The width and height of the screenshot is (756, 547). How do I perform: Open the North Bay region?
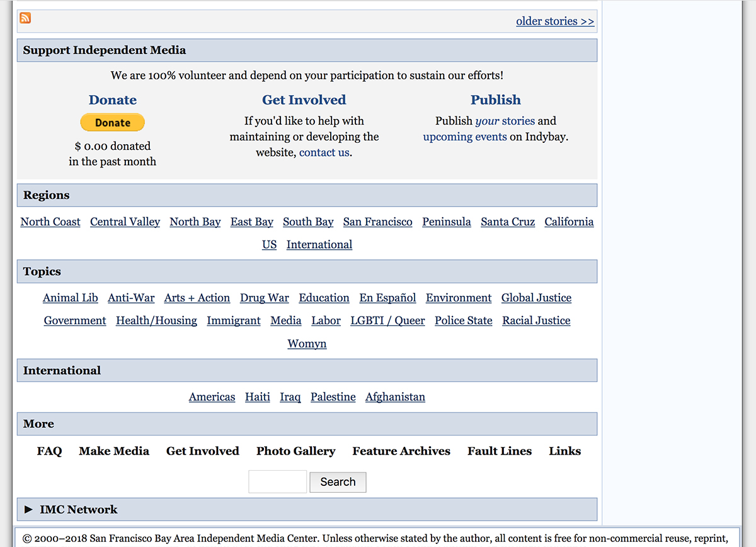point(195,222)
